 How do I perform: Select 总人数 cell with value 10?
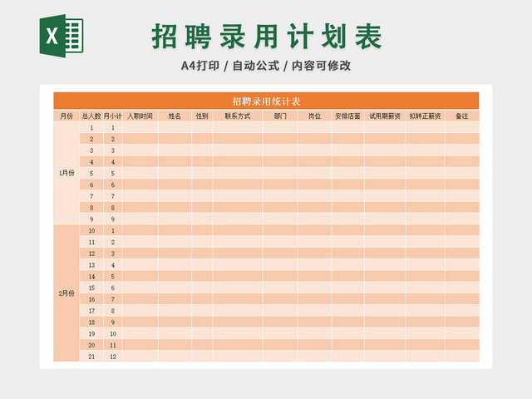coord(91,231)
